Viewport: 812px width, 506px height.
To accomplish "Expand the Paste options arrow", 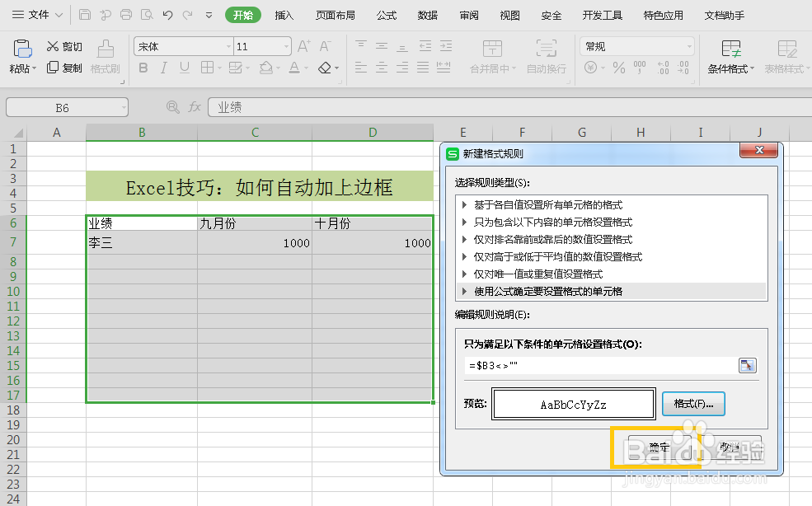I will tap(34, 68).
